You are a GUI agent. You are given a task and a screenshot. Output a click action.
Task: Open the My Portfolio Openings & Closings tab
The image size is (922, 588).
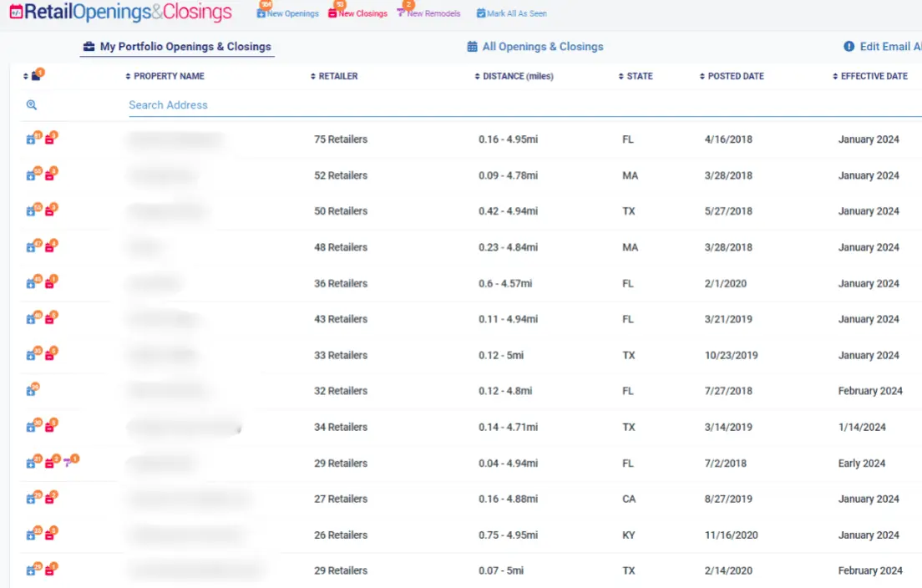tap(177, 47)
